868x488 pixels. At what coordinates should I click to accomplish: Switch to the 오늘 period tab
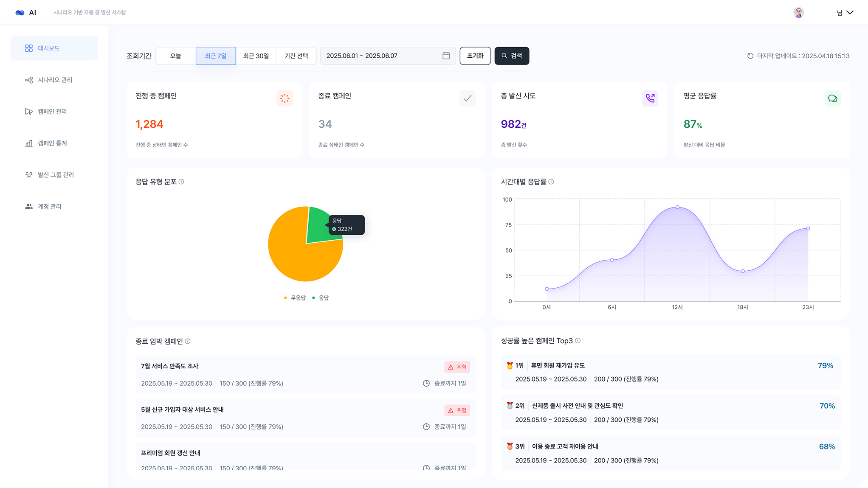click(x=175, y=56)
